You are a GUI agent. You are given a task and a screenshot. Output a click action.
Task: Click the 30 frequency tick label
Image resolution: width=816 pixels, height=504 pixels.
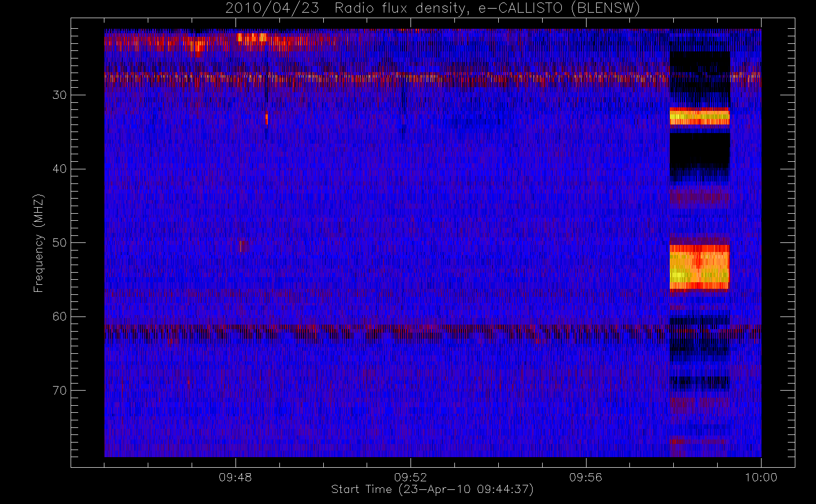tap(60, 95)
